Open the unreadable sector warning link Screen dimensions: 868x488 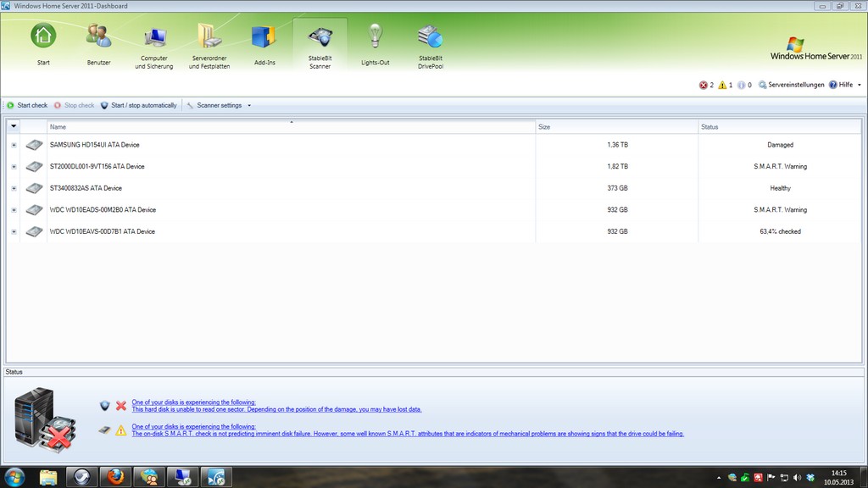pyautogui.click(x=276, y=406)
